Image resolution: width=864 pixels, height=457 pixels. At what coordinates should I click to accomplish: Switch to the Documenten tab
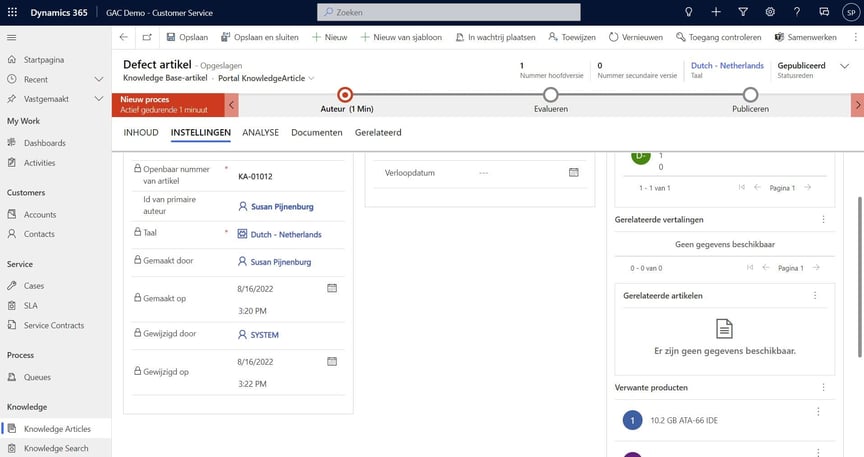317,132
